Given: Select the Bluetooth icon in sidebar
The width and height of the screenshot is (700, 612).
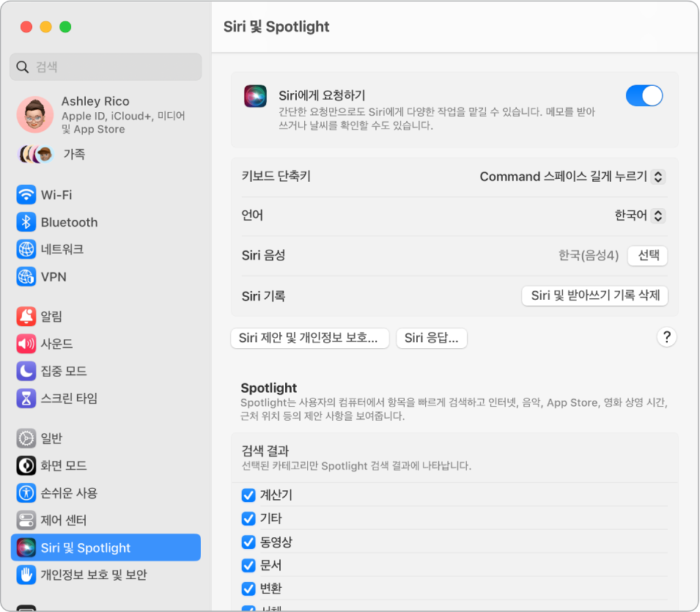Looking at the screenshot, I should tap(26, 222).
